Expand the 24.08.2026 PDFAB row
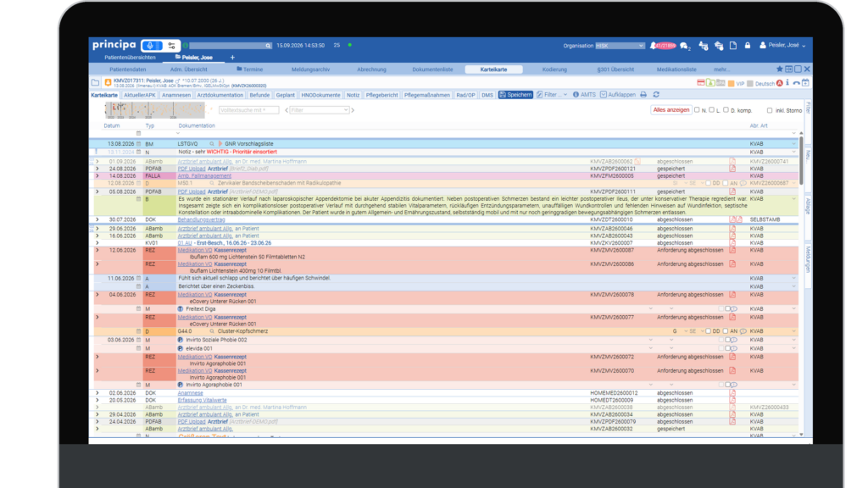868x488 pixels. [x=97, y=169]
